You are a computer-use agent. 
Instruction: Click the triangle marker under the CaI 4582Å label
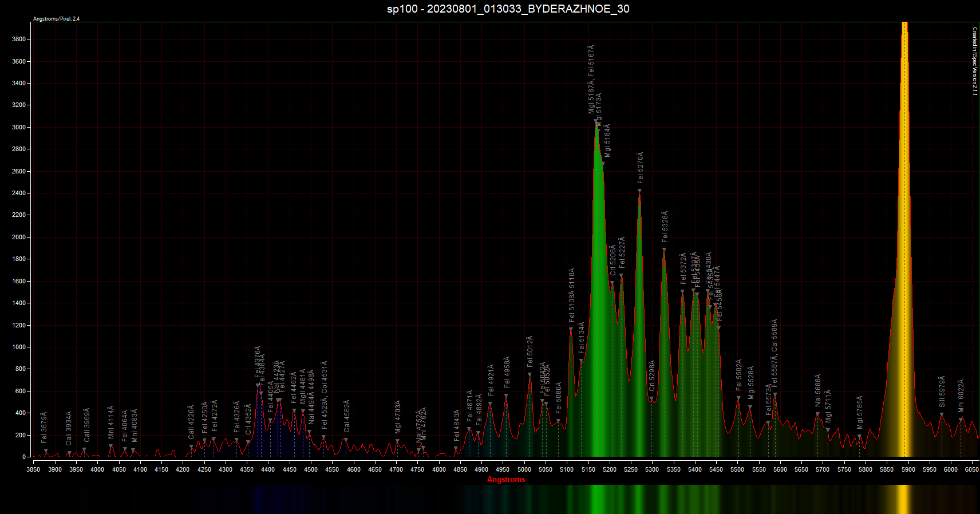(x=346, y=440)
